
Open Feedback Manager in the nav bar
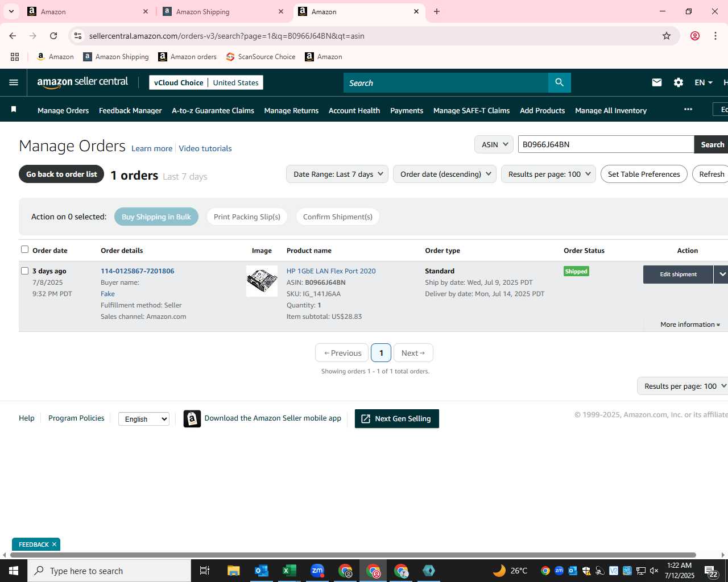(130, 110)
